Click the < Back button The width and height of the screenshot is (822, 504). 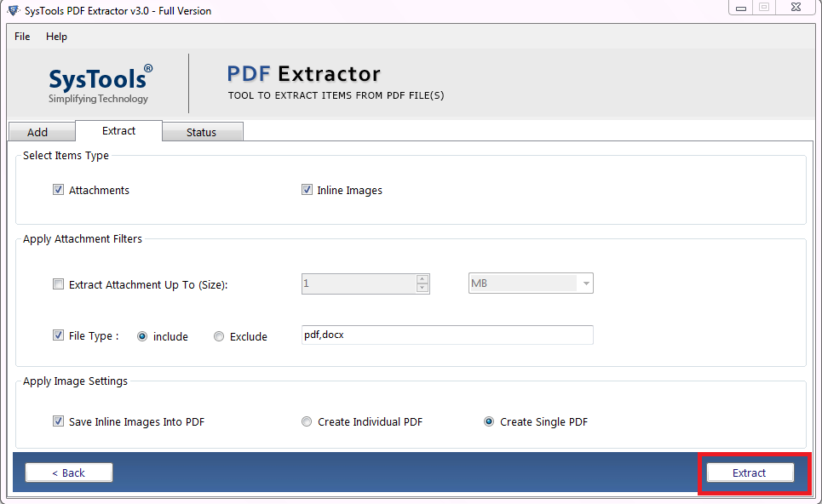point(69,472)
